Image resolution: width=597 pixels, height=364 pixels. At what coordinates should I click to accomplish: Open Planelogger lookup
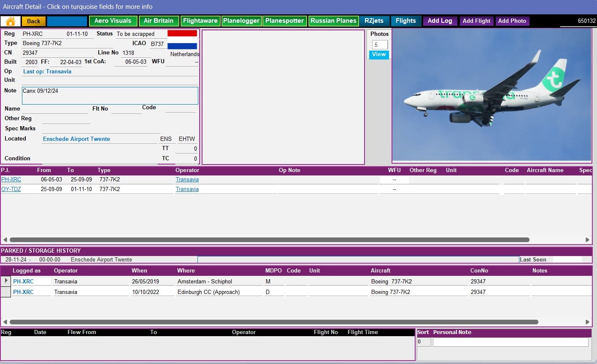[241, 21]
